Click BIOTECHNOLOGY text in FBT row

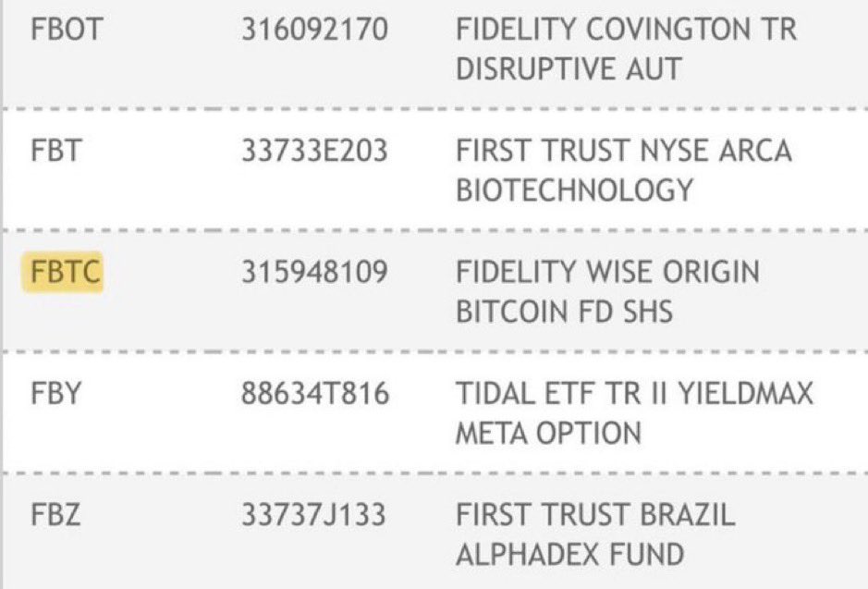click(x=574, y=190)
